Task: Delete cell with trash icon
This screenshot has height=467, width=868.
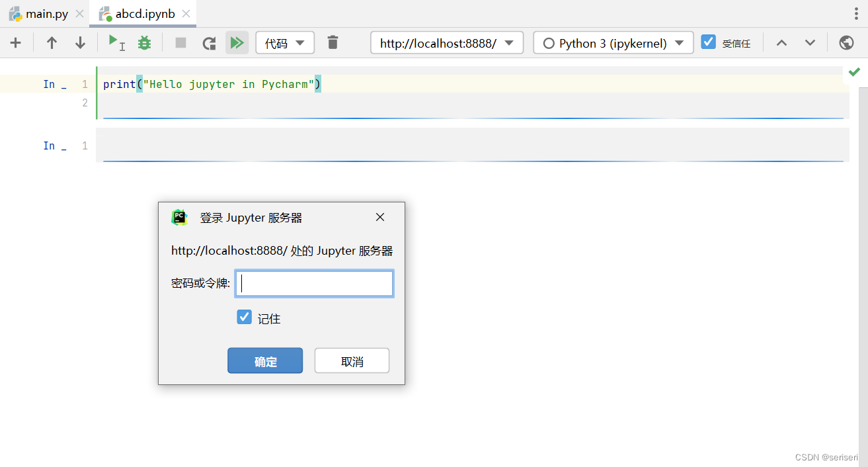Action: [x=333, y=43]
